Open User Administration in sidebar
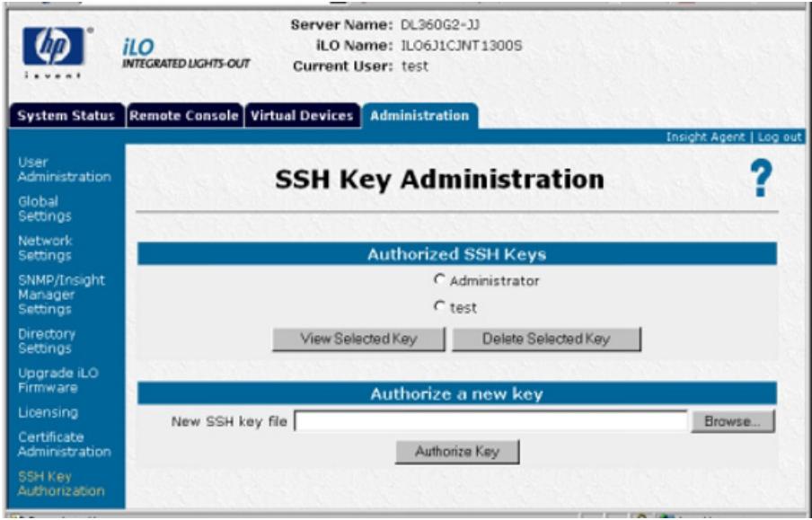The image size is (812, 520). pos(64,170)
